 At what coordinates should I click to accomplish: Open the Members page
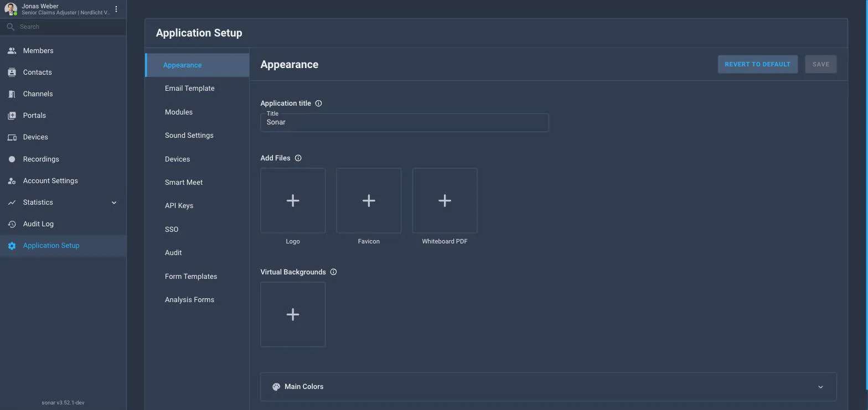coord(63,51)
